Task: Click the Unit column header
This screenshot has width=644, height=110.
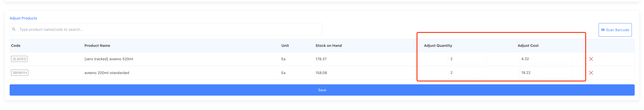Action: click(285, 46)
